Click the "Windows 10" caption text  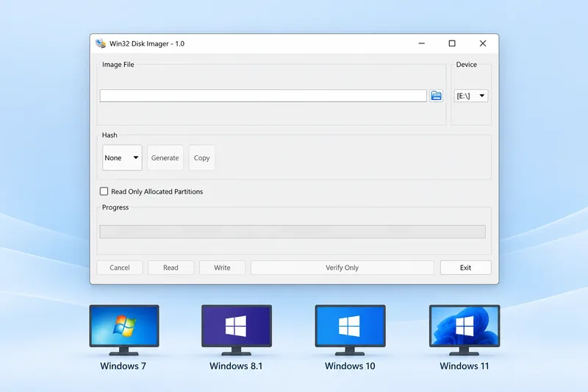[350, 366]
